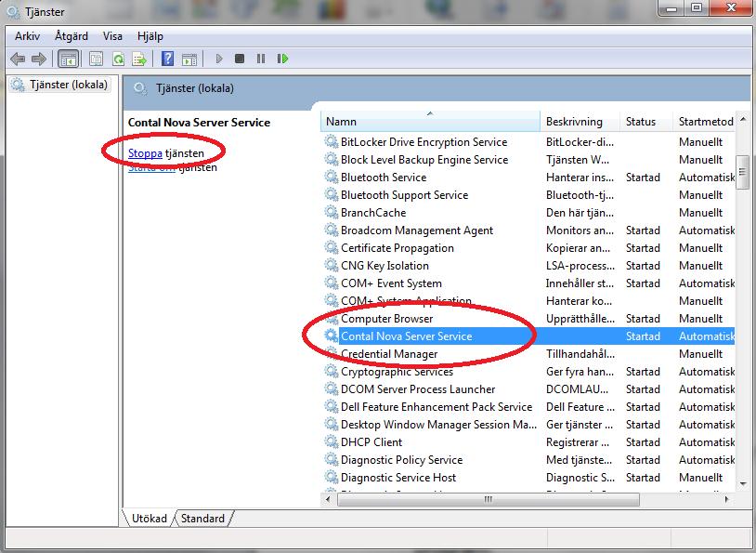Viewport: 756px width, 553px height.
Task: Click the horizontal scrollbar thumb
Action: tap(489, 499)
